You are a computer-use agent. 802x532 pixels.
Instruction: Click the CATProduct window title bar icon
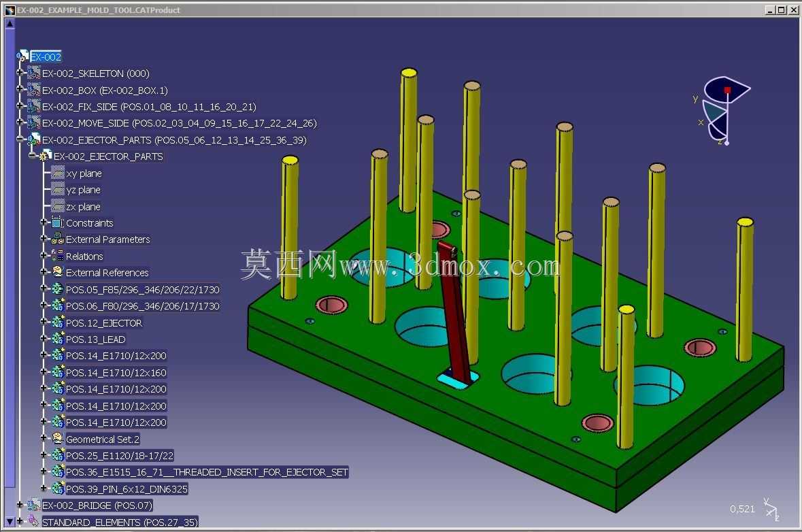coord(10,10)
